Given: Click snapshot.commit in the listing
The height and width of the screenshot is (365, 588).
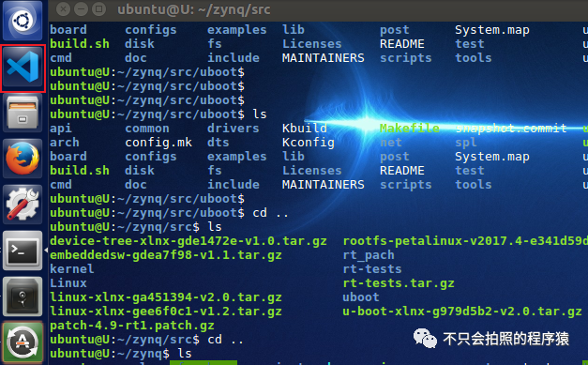Looking at the screenshot, I should coord(511,129).
